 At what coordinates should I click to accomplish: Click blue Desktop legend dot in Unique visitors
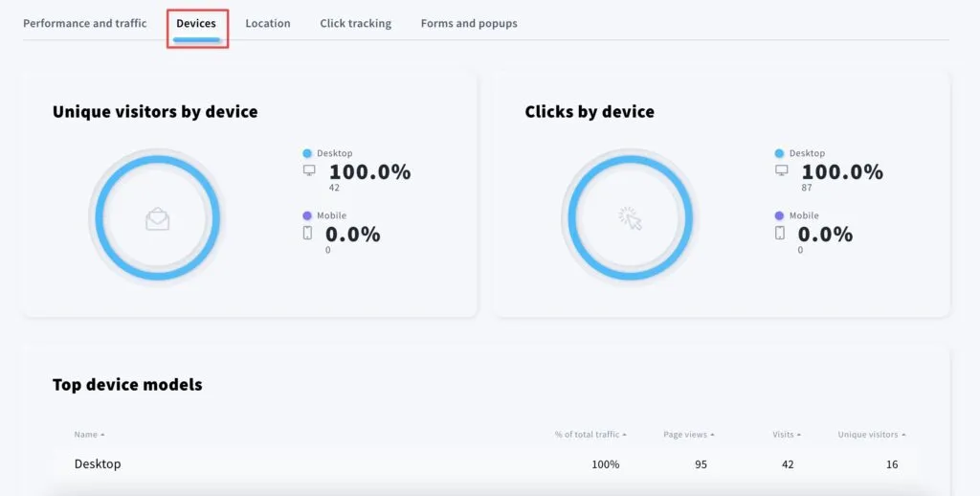[307, 153]
